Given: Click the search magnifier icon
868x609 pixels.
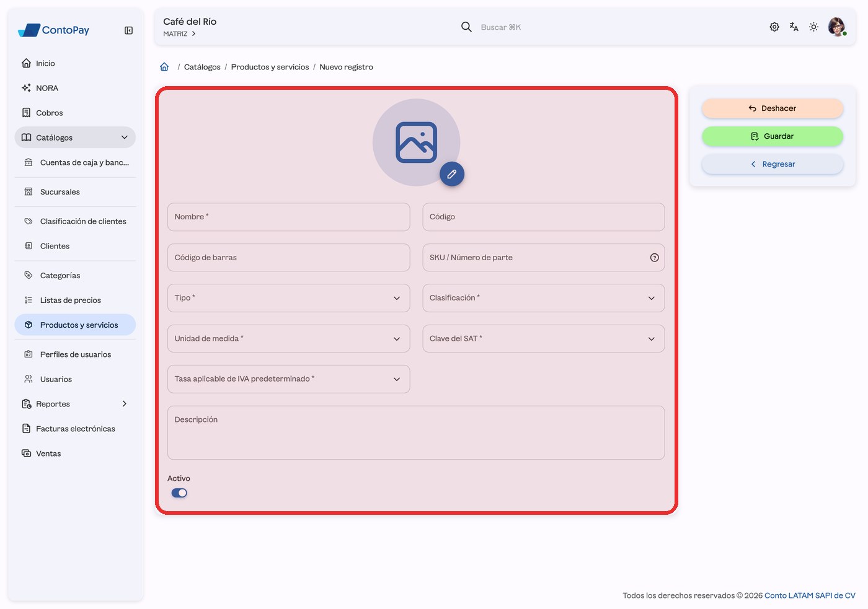Looking at the screenshot, I should [x=466, y=27].
